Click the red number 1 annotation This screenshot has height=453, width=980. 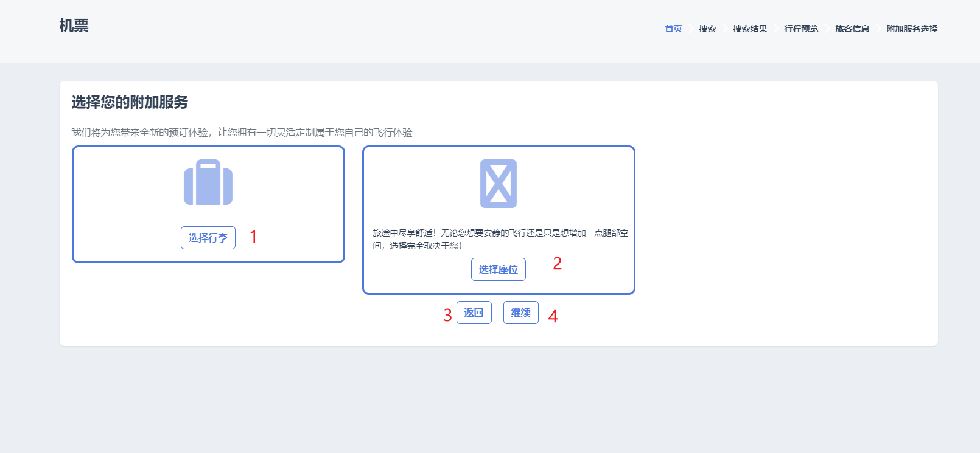point(254,237)
